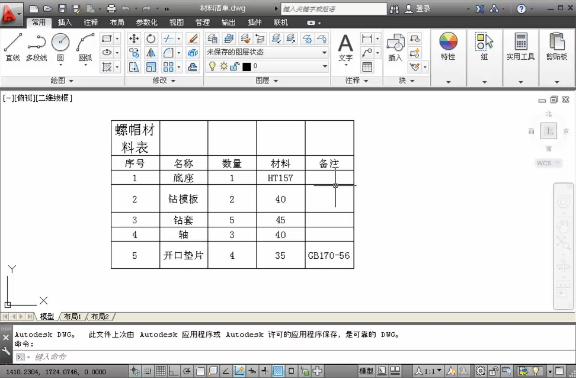Open the layer state dropdown (未保存的图层状态)
576x378 pixels.
pyautogui.click(x=267, y=52)
